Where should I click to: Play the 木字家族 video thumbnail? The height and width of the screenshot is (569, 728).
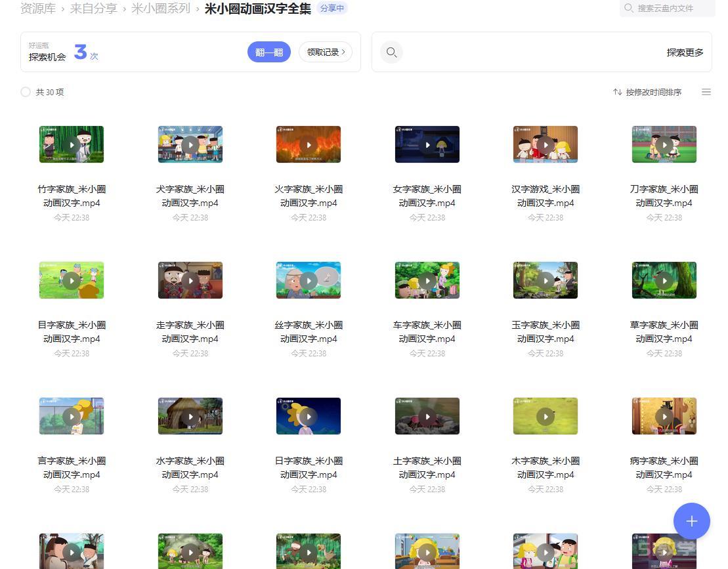(545, 416)
